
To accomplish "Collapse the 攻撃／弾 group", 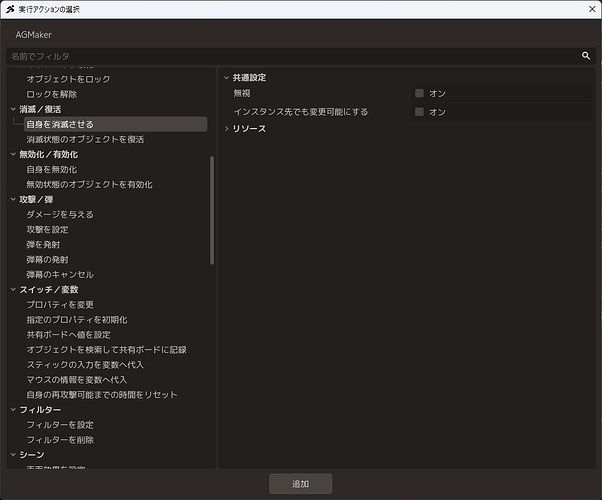I will pos(13,199).
